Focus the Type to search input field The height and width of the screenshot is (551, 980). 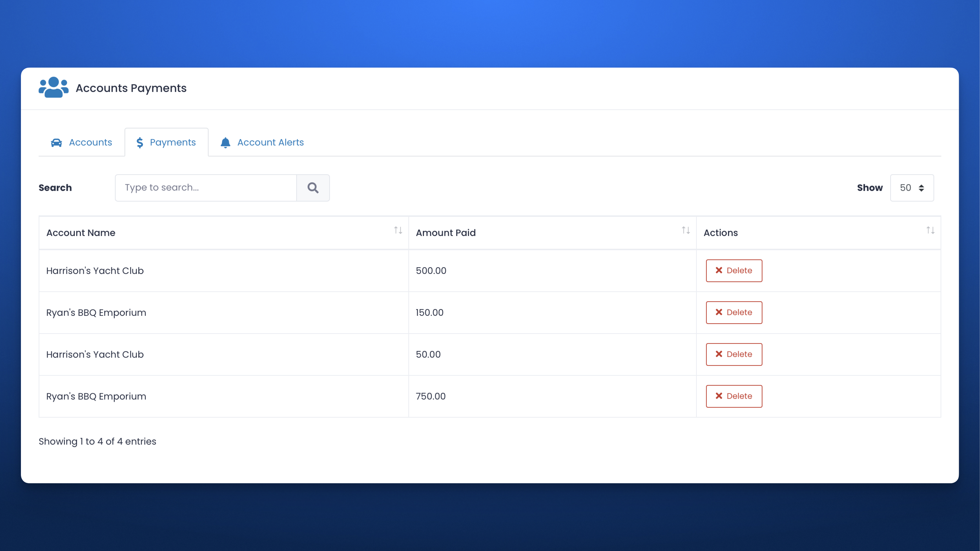point(206,188)
